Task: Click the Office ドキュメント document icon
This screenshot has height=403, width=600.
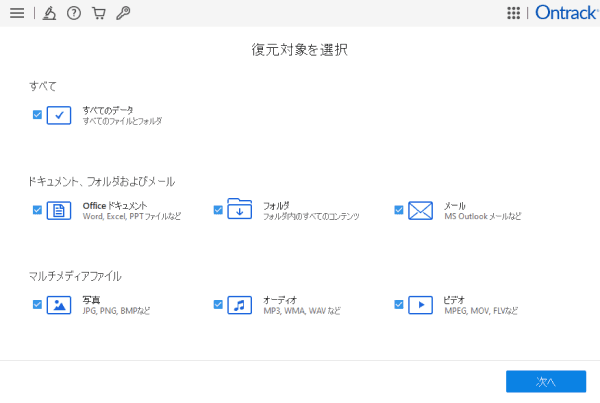Action: tap(59, 210)
